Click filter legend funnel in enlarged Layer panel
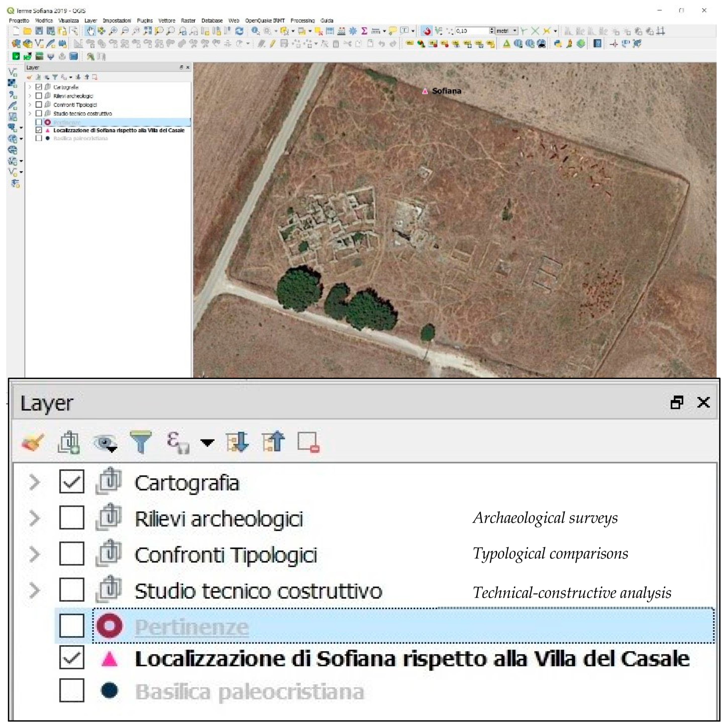 (141, 441)
